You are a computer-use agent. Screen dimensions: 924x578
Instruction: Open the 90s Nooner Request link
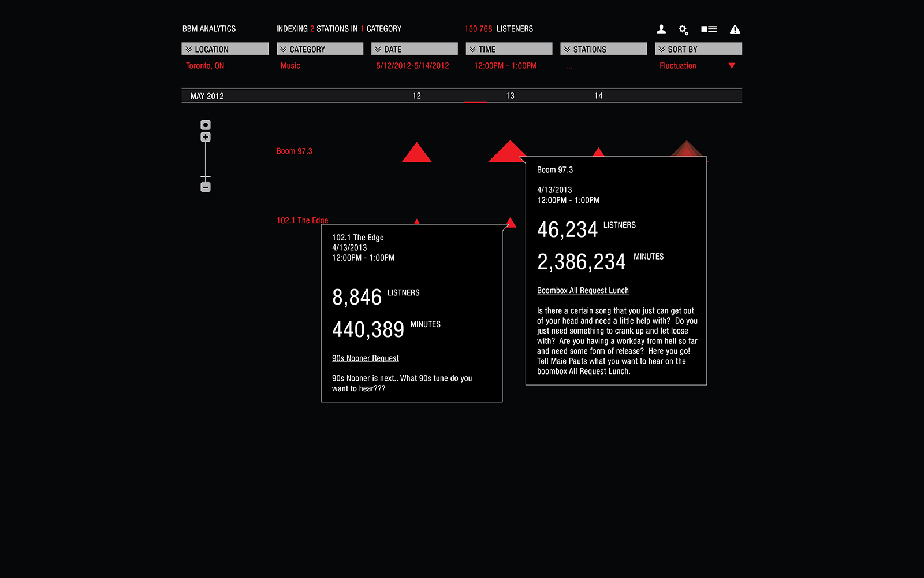[x=365, y=358]
